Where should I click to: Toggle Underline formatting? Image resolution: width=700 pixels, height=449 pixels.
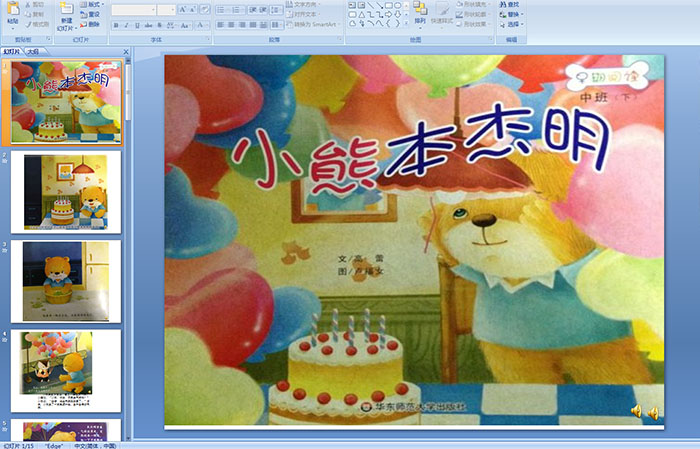tap(137, 25)
